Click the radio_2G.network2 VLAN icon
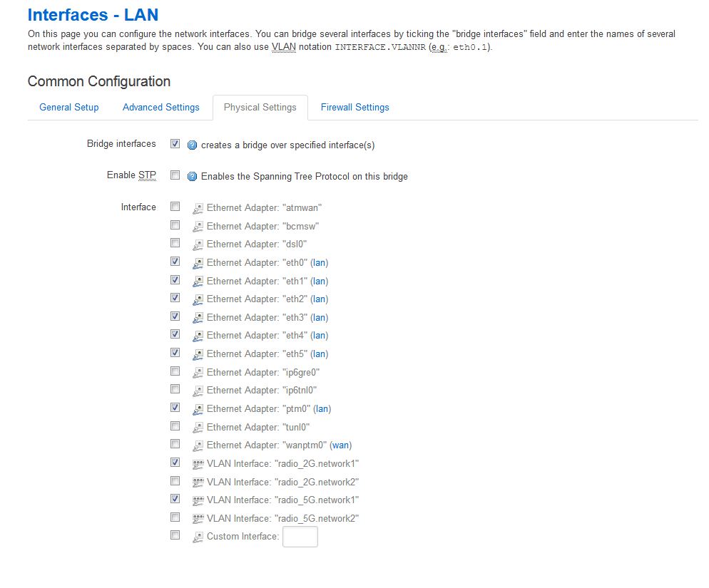 198,483
